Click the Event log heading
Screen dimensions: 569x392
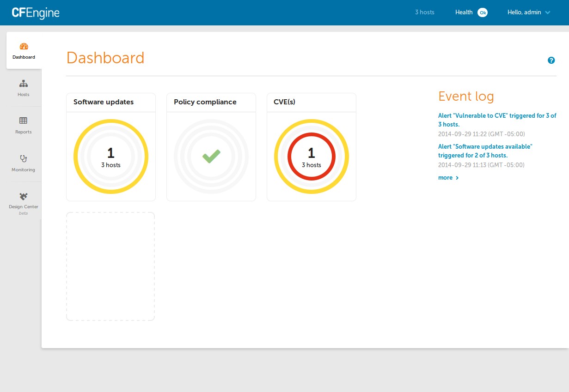click(466, 96)
